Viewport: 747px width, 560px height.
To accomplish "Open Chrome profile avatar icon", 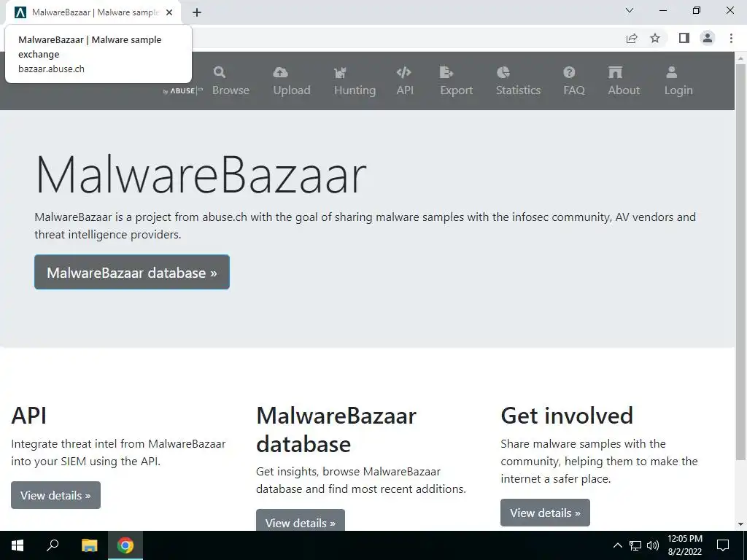I will (x=708, y=38).
